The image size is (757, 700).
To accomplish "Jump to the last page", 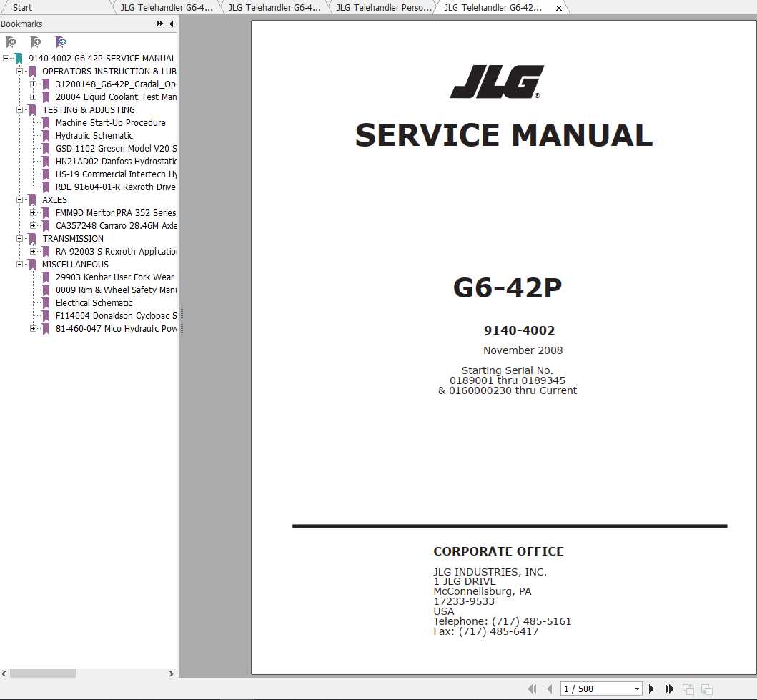I will 669,689.
